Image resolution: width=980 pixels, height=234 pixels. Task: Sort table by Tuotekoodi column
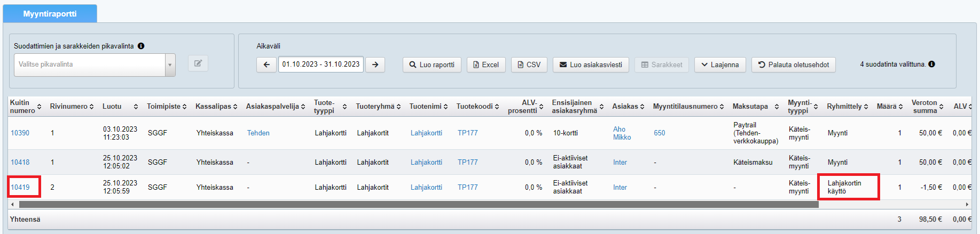coord(497,107)
